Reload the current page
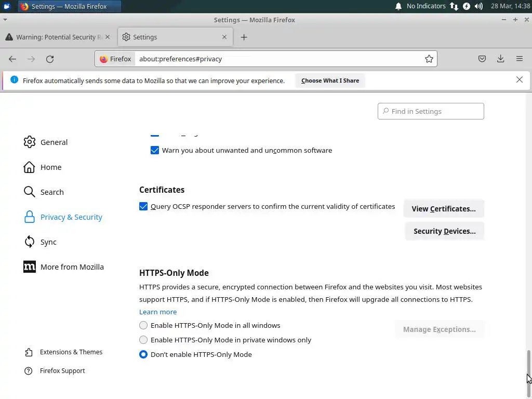The image size is (532, 399). (50, 59)
